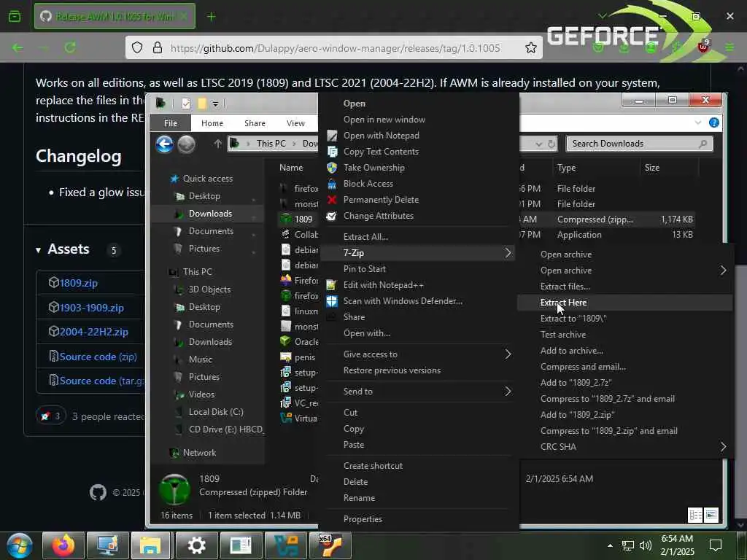This screenshot has height=560, width=747.
Task: Expand the CRC SHA submenu
Action: click(723, 447)
